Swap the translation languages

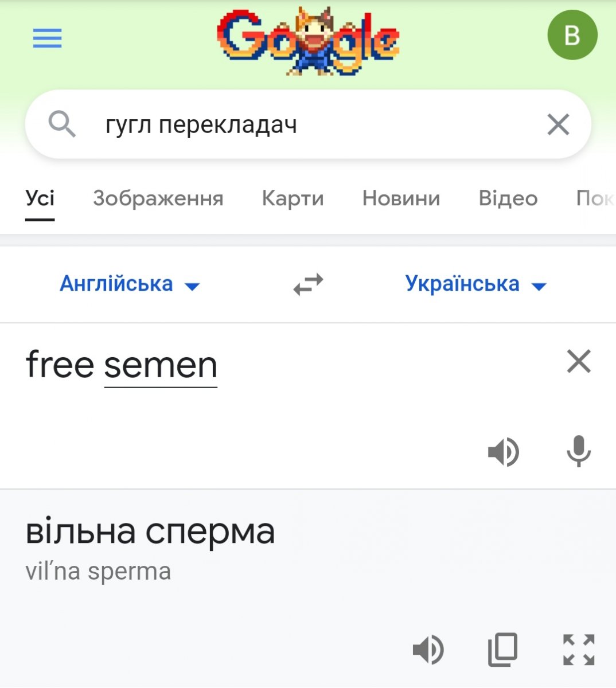click(x=308, y=284)
